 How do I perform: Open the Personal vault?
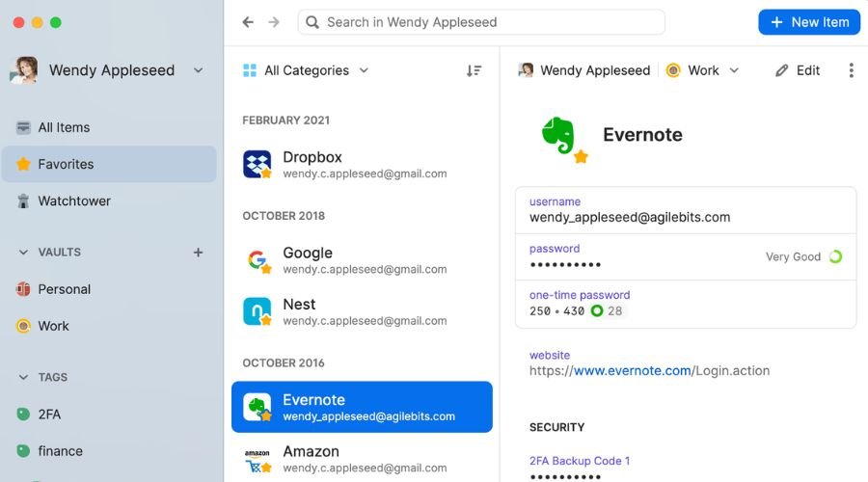tap(109, 289)
